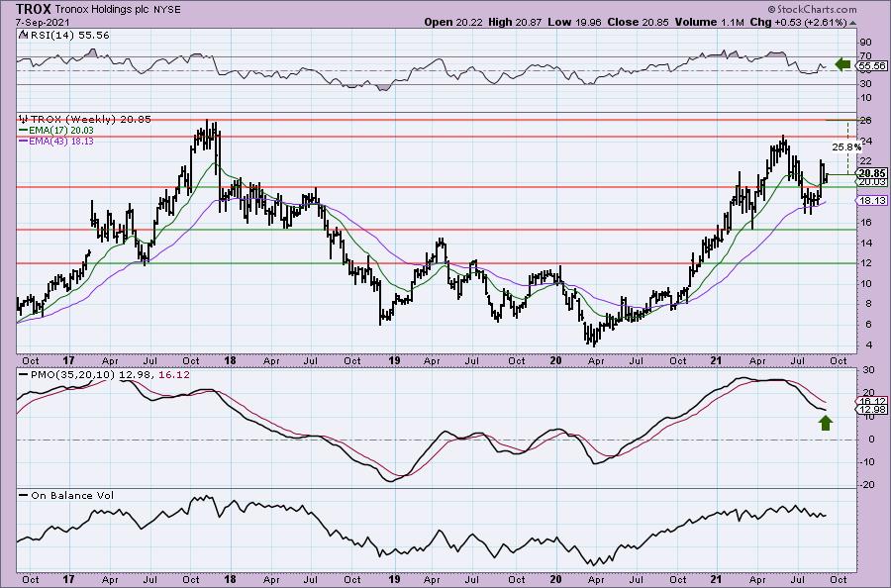The height and width of the screenshot is (588, 891).
Task: Click year 19 on the price panel time axis
Action: click(x=393, y=360)
